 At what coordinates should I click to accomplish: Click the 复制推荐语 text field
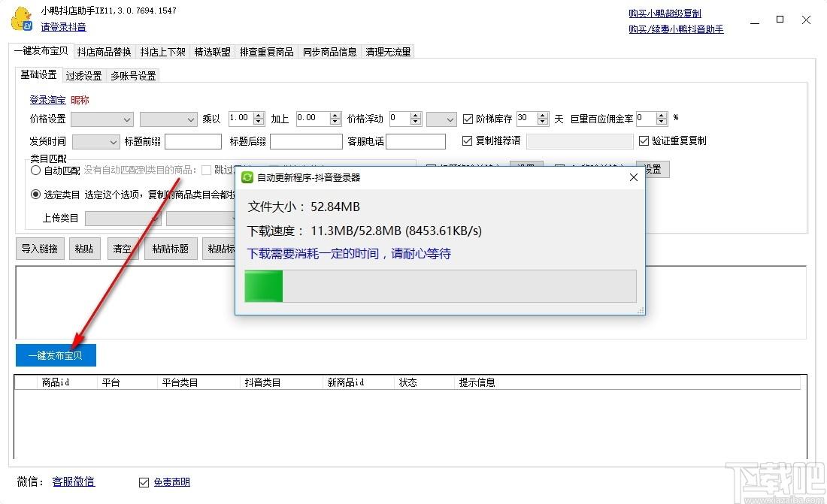580,141
